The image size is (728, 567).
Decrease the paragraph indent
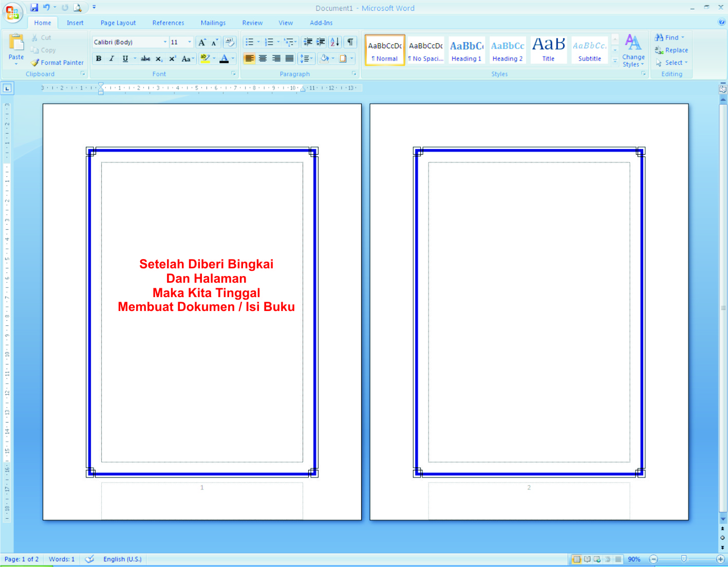click(x=308, y=42)
